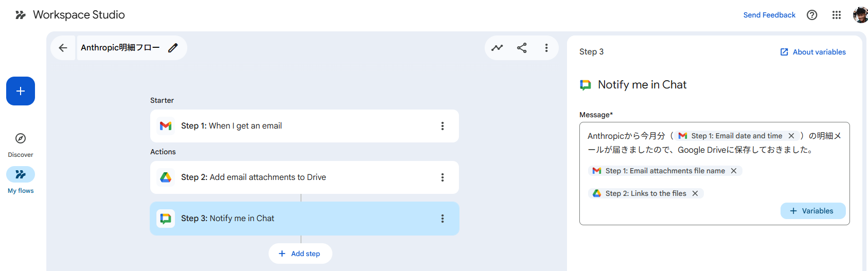This screenshot has height=271, width=868.
Task: Open Step 3 more options menu
Action: [442, 219]
